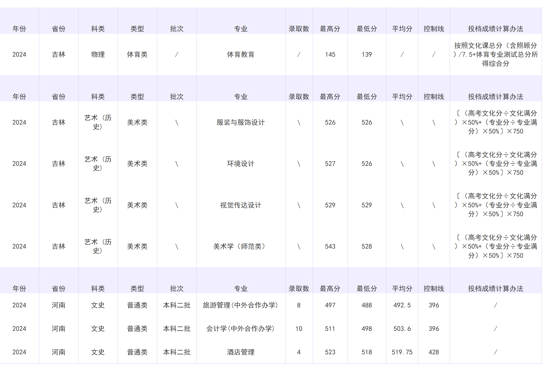Click the 批次 column header
The image size is (555, 392).
point(177,28)
